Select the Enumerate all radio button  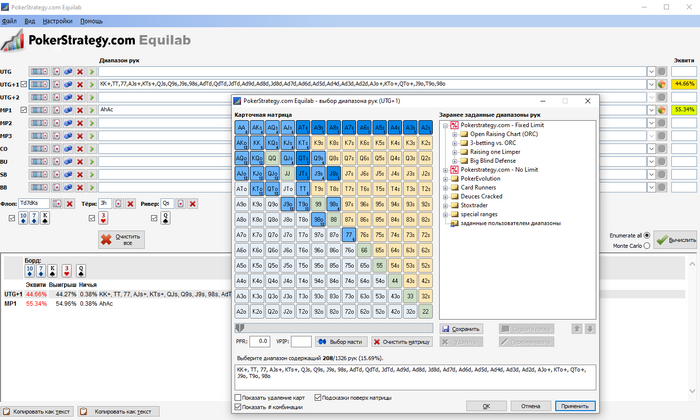click(x=647, y=235)
